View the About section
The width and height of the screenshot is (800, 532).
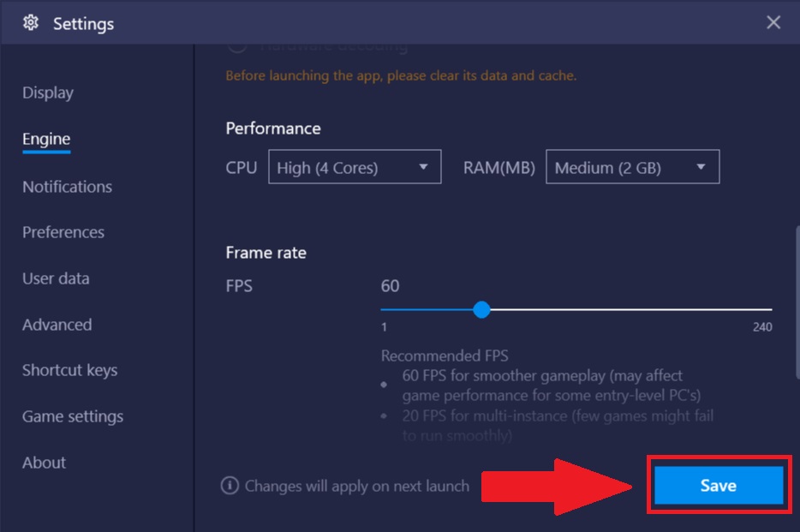(44, 463)
